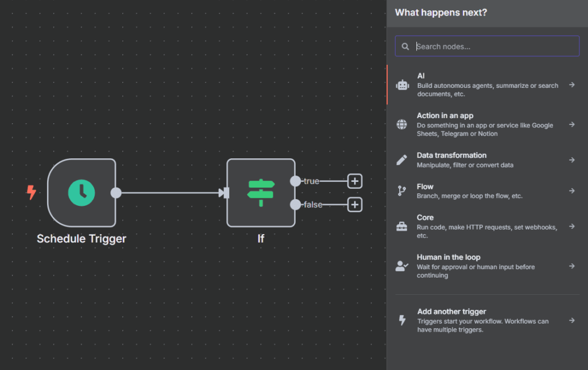Click the 'false' branch label

[x=313, y=204]
